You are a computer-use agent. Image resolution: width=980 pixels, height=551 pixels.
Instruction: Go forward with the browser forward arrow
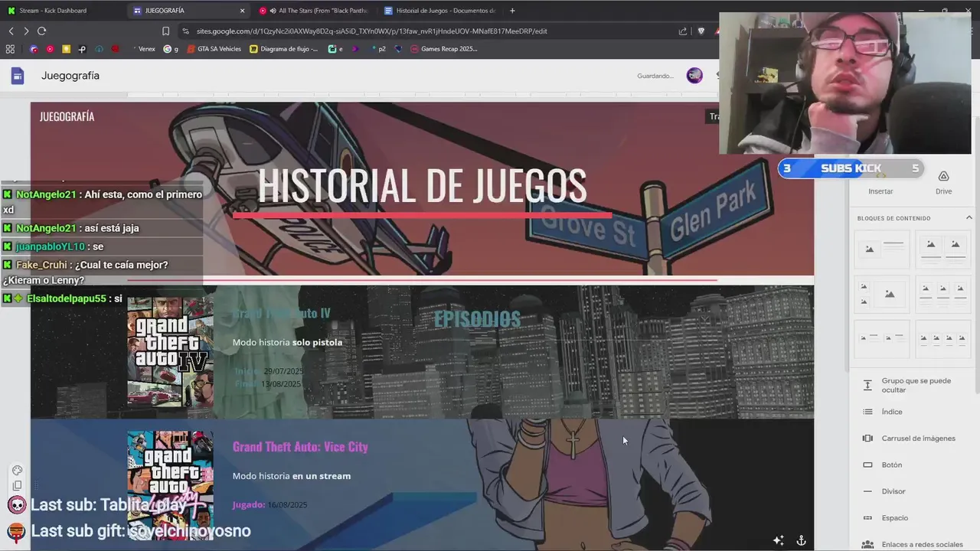pyautogui.click(x=26, y=31)
